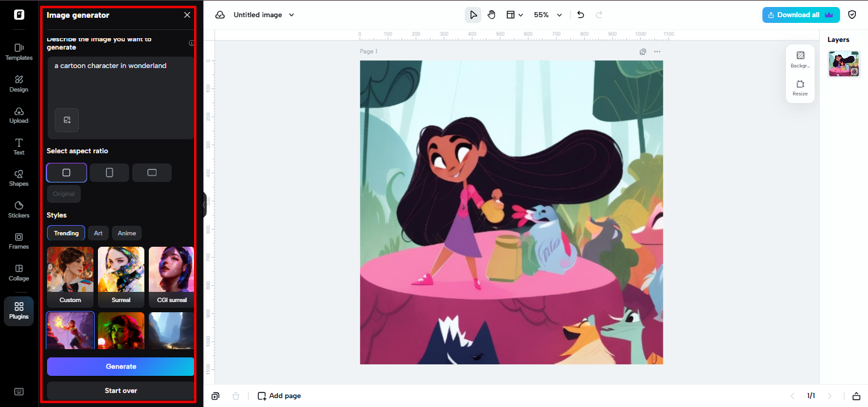Click the Generate button

120,366
